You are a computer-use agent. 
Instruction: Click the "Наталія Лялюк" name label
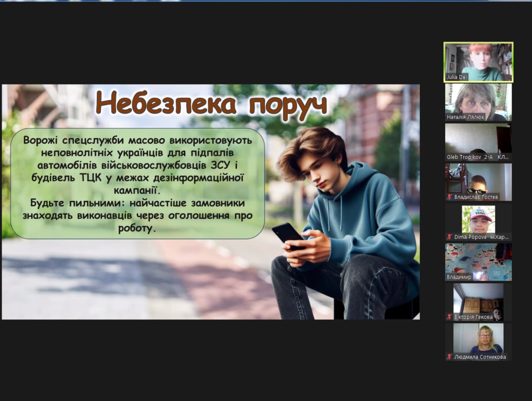[x=465, y=117]
